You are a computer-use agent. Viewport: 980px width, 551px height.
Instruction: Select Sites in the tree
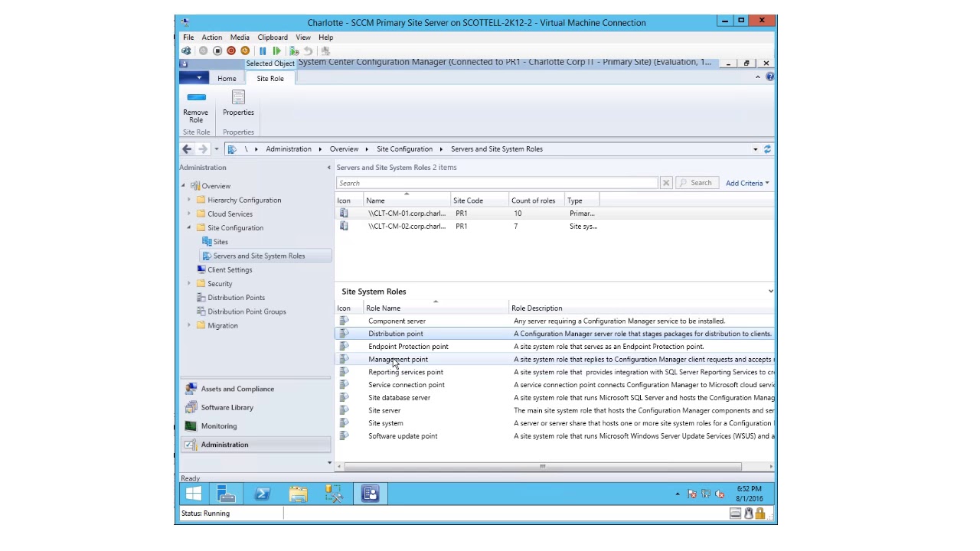220,242
